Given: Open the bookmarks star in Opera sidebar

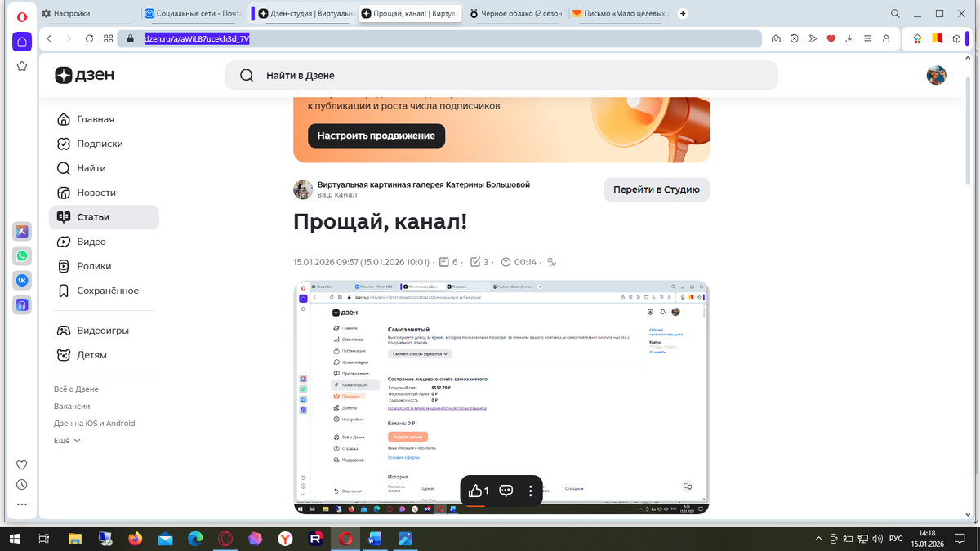Looking at the screenshot, I should [x=22, y=66].
